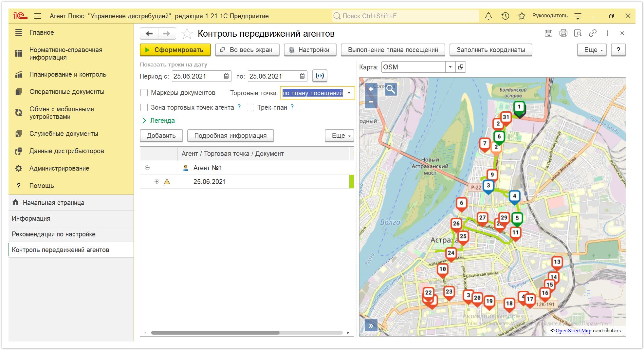This screenshot has height=350, width=644.
Task: Click Подробная информация button
Action: click(x=230, y=136)
